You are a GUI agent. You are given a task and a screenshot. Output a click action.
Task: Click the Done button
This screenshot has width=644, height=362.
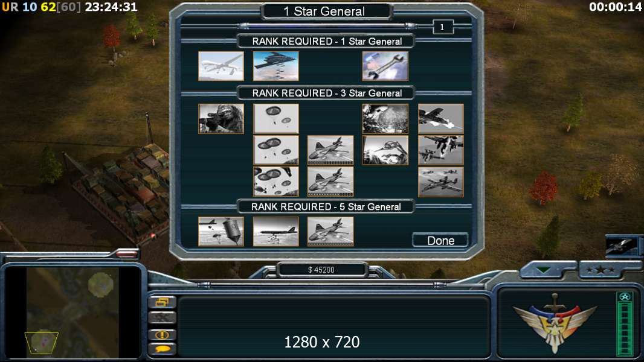[x=440, y=240]
